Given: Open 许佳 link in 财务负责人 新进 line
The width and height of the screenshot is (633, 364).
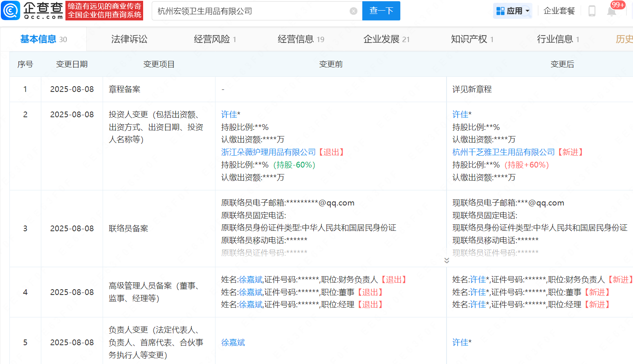Looking at the screenshot, I should pyautogui.click(x=478, y=280).
